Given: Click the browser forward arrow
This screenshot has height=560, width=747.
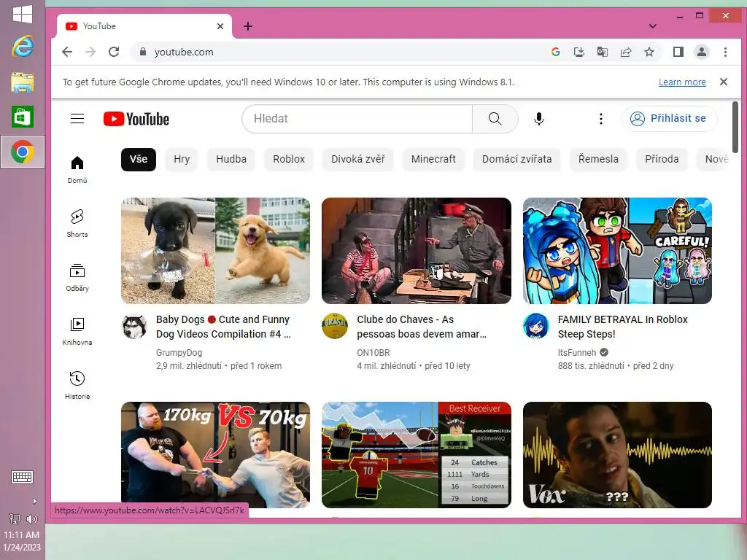Looking at the screenshot, I should coord(90,52).
